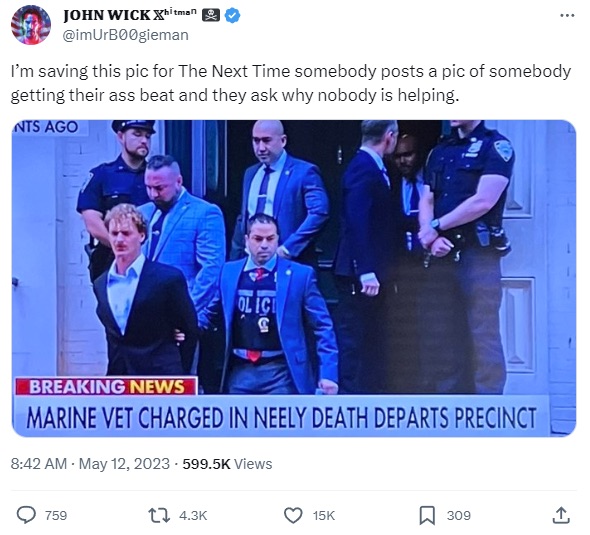Screen dimensions: 590x535
Task: Open the three-dot more options menu
Action: coord(567,15)
